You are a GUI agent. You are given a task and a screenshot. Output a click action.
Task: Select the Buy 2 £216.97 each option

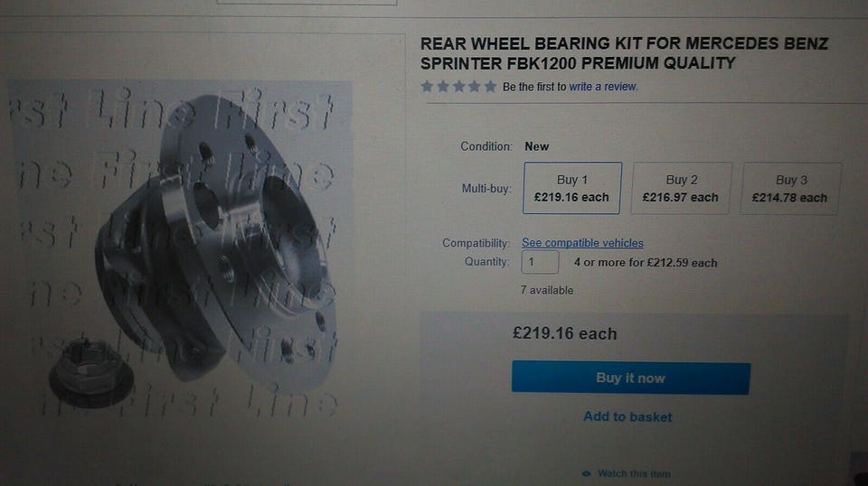click(x=681, y=189)
